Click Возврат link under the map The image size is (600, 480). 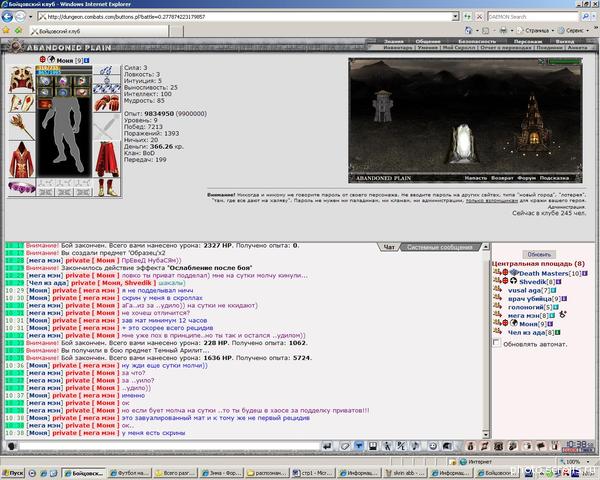(x=502, y=178)
